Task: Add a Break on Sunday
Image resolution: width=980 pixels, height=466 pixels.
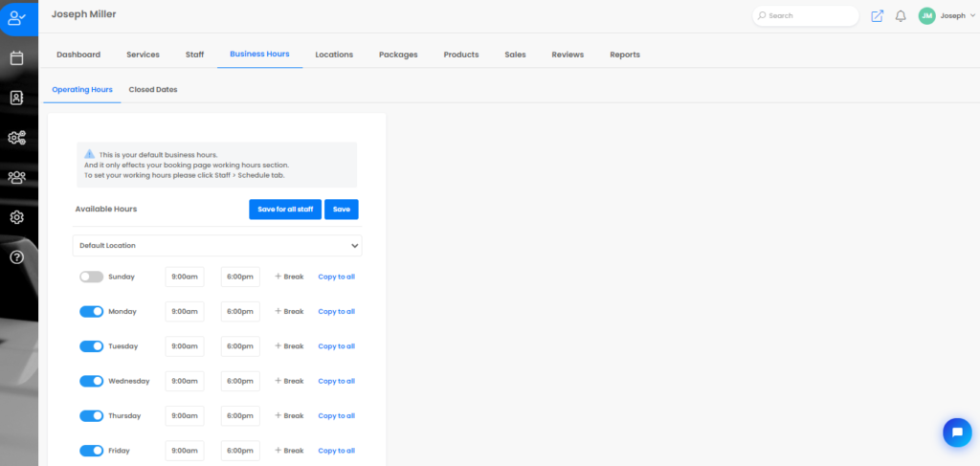Action: [x=289, y=277]
